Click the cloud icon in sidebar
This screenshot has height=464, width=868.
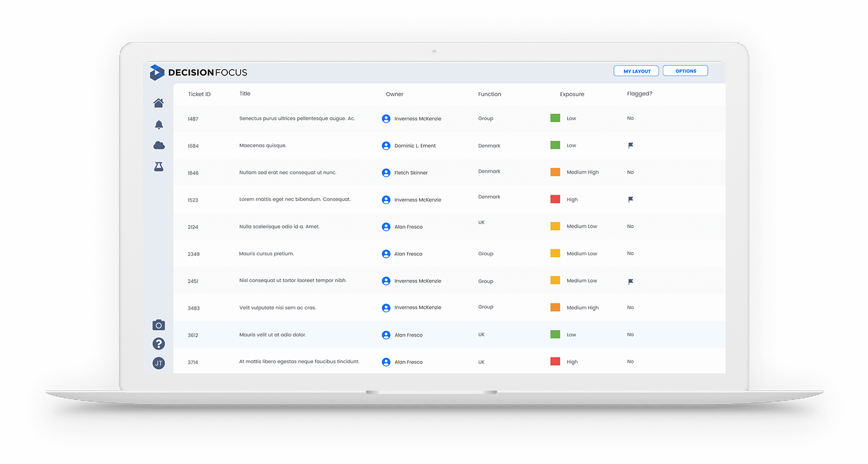[x=159, y=145]
